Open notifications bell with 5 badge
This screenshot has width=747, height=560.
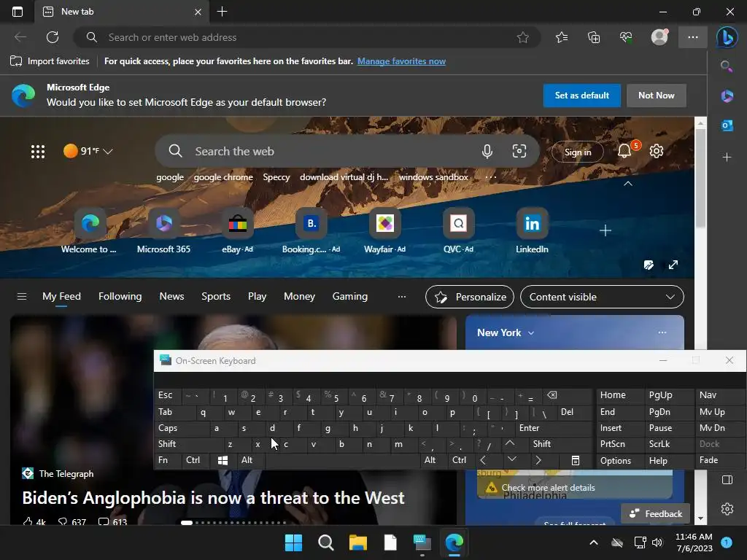point(625,150)
